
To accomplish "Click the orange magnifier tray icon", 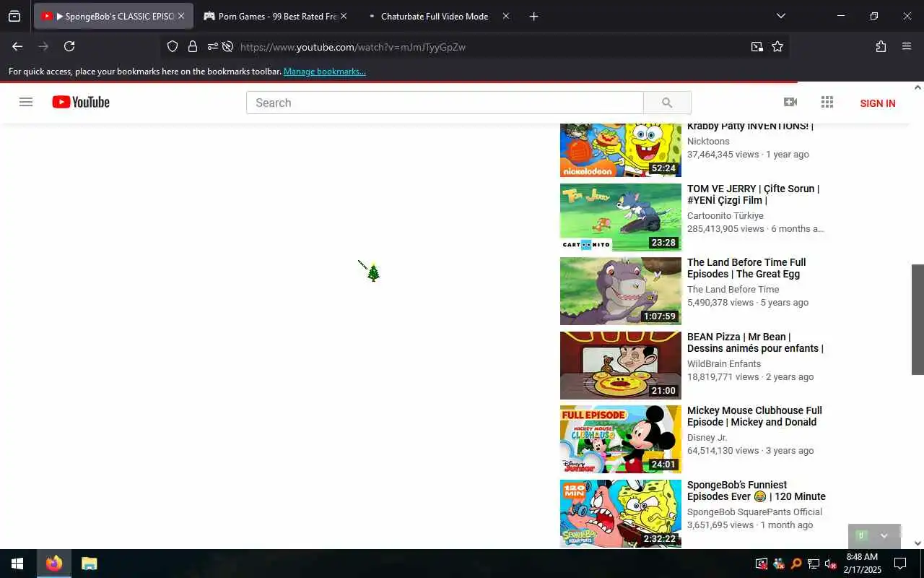I will point(796,564).
